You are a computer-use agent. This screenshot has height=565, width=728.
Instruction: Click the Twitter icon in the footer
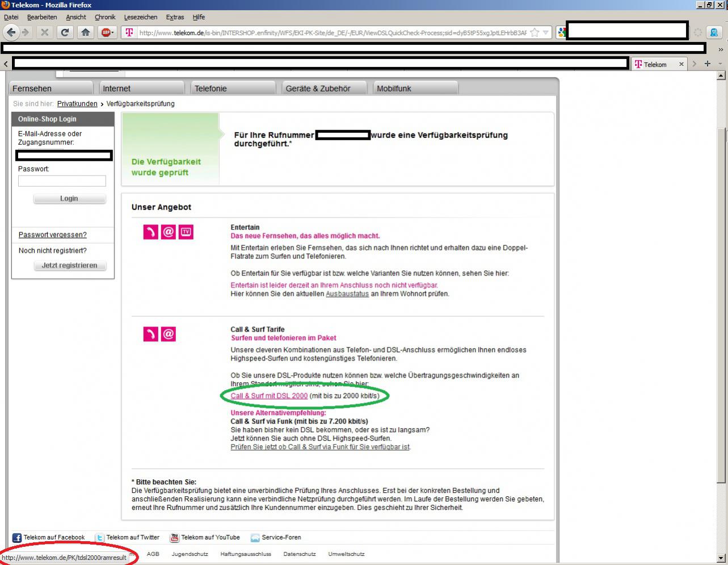[x=100, y=538]
